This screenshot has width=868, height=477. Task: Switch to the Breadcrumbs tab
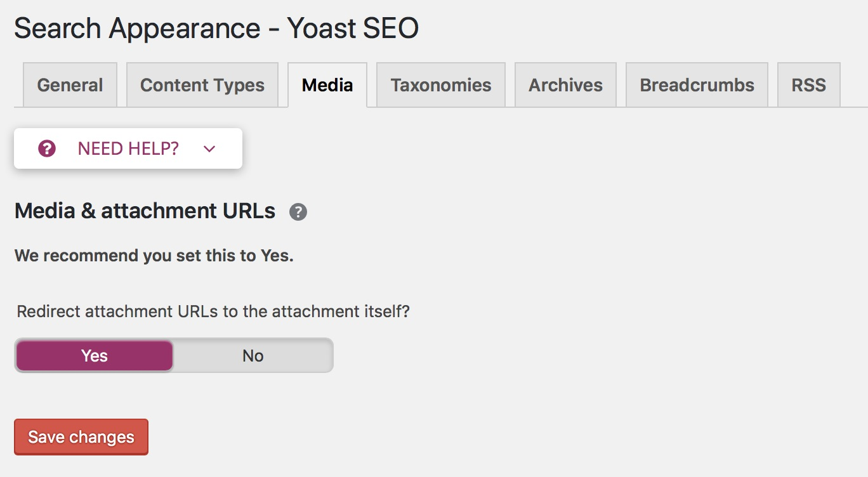[697, 85]
